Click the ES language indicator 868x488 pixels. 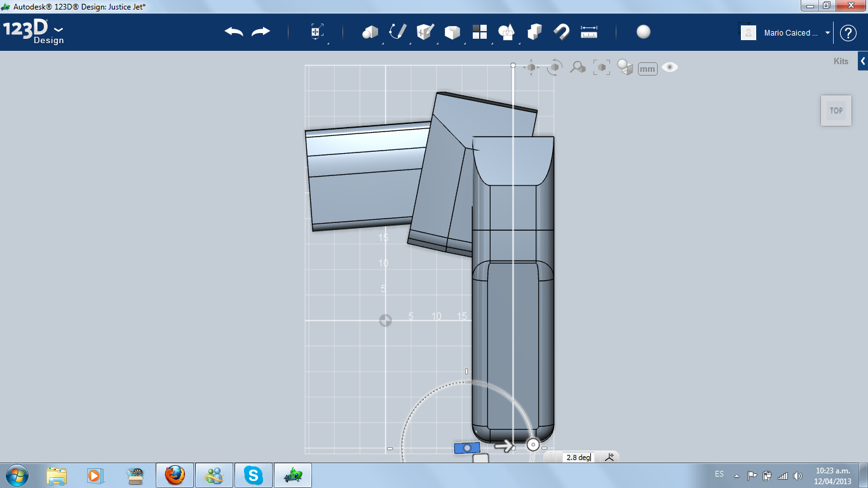coord(719,474)
